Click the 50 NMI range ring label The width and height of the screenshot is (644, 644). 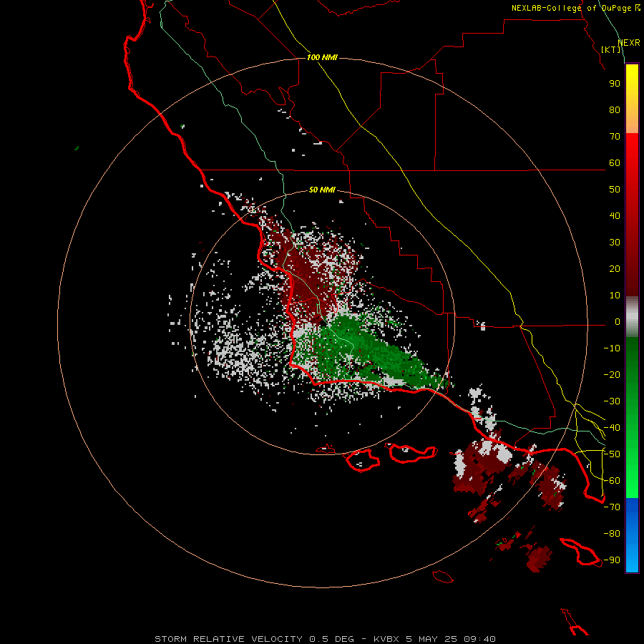click(322, 190)
